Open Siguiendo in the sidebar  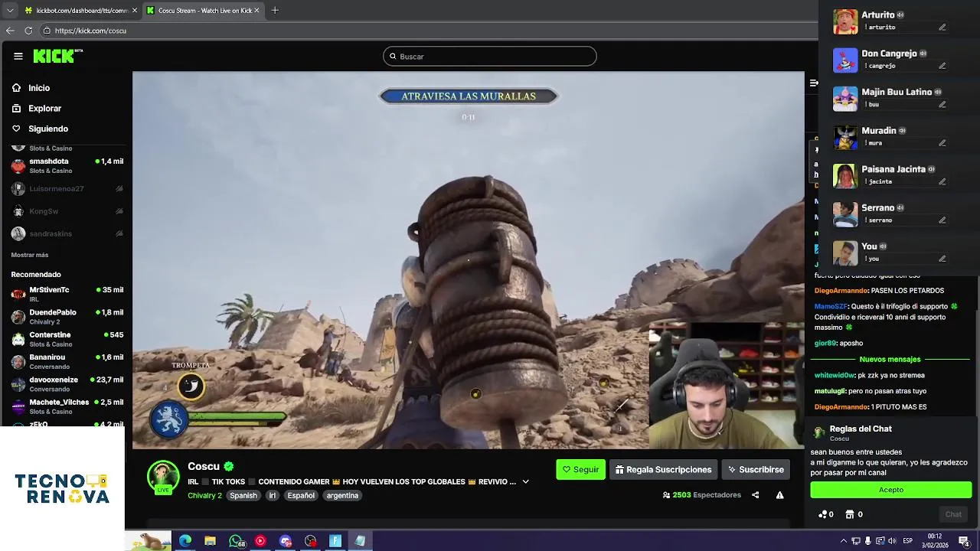[48, 129]
